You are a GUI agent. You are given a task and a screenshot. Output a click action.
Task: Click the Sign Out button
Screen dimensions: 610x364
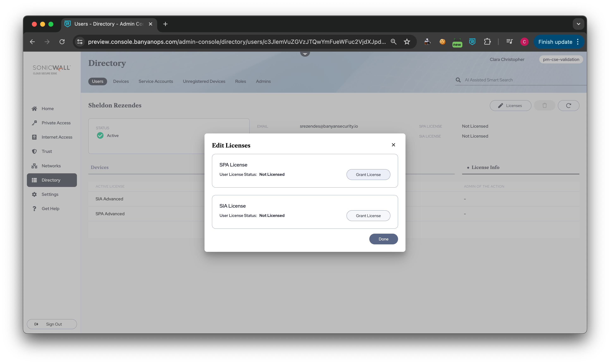tap(52, 324)
